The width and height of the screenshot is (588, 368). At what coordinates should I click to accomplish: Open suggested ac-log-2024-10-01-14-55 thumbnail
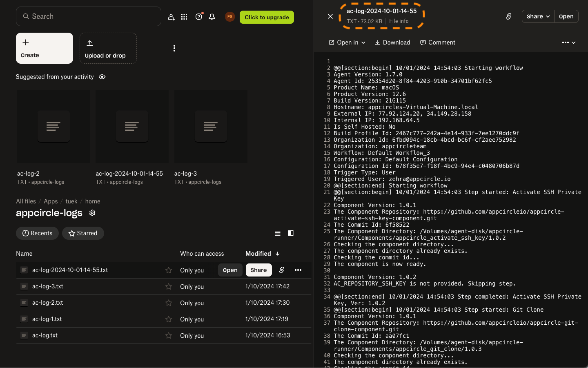click(132, 127)
